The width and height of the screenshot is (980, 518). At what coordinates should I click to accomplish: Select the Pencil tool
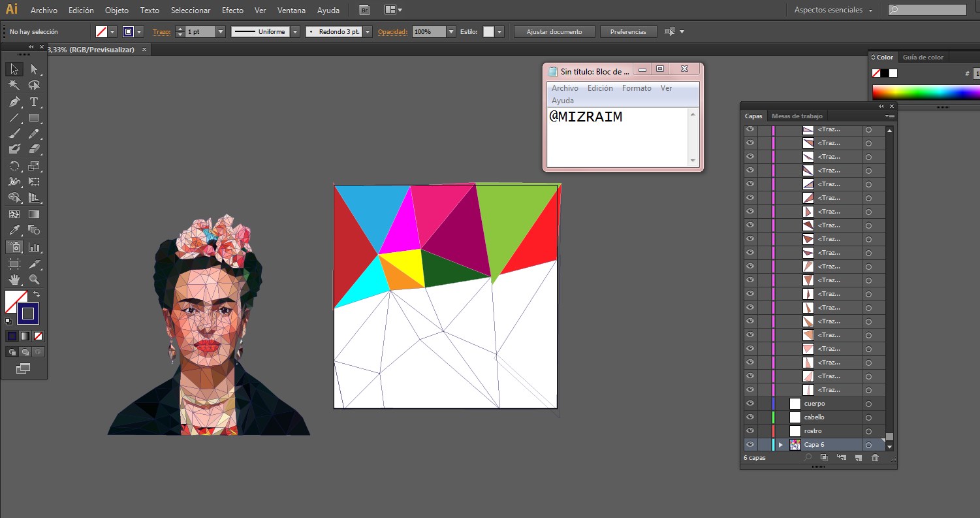[x=34, y=134]
